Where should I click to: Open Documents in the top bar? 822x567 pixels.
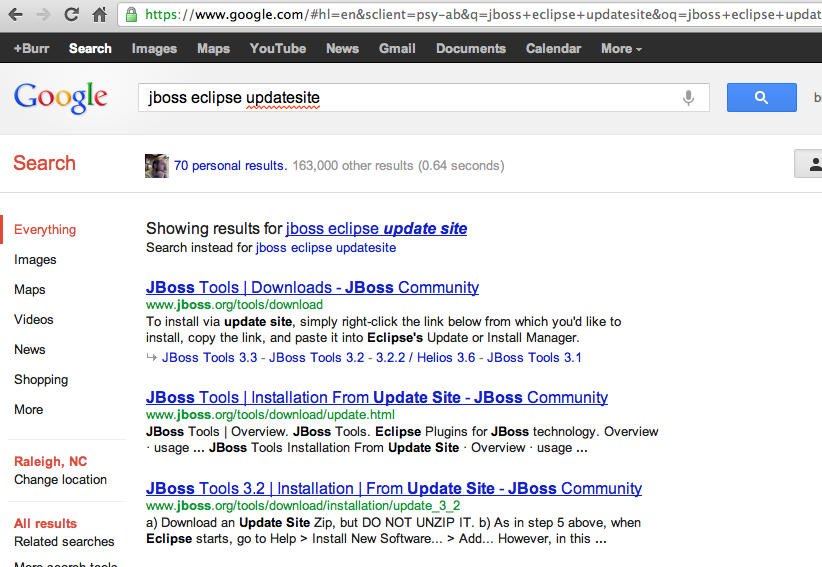[x=471, y=48]
